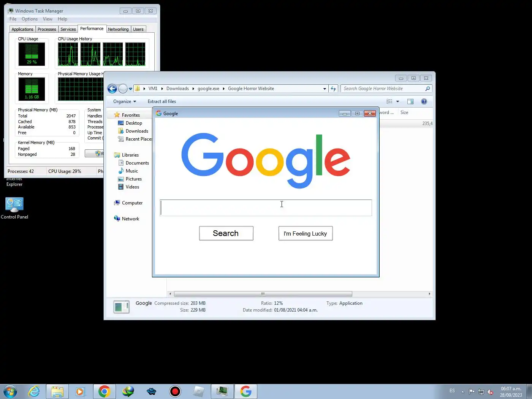Screen dimensions: 532x399
Task: Click the muted volume tray icon
Action: coord(490,392)
